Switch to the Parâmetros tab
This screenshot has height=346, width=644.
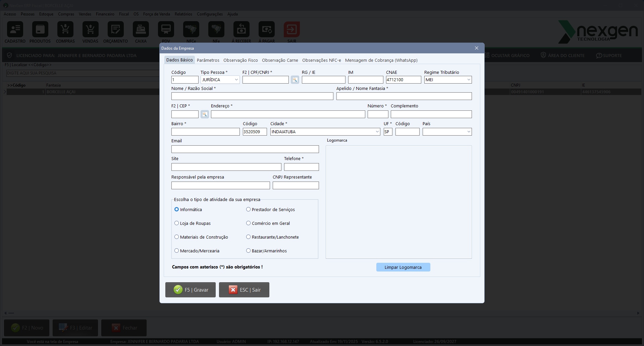[x=208, y=60]
